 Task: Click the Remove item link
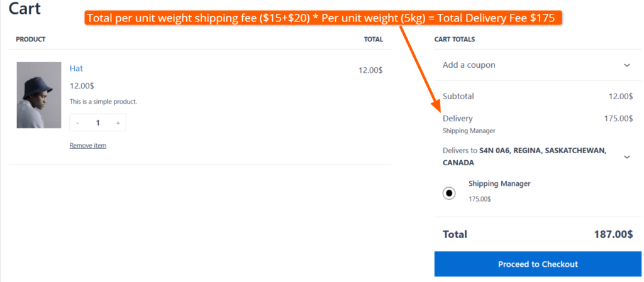(88, 146)
